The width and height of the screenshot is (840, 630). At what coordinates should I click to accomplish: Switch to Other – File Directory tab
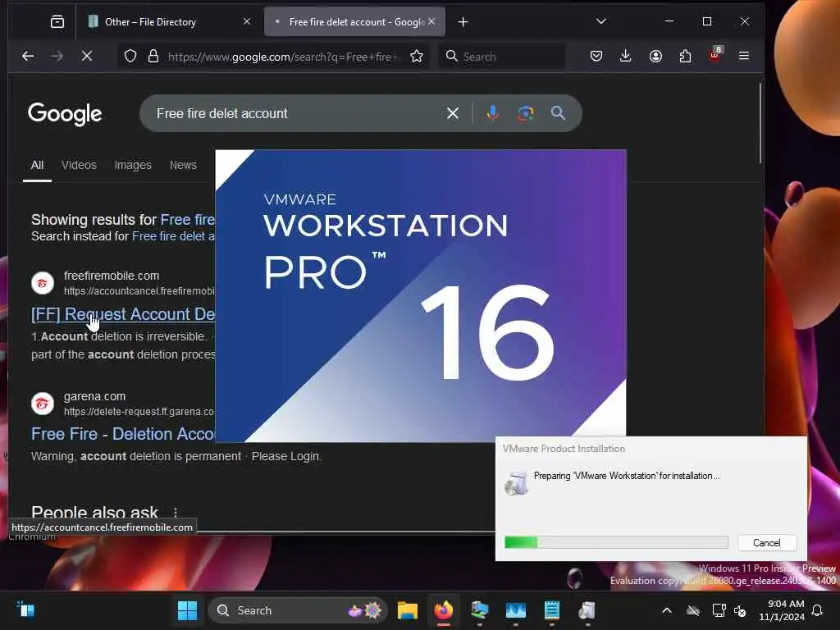[x=167, y=22]
